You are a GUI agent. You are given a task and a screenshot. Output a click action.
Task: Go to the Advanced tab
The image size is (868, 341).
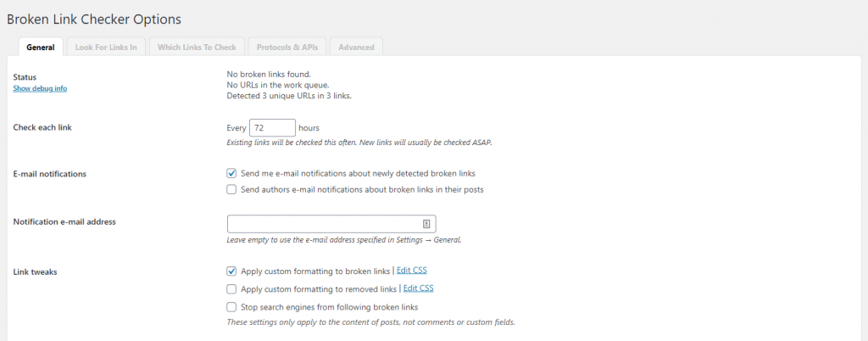[x=356, y=47]
